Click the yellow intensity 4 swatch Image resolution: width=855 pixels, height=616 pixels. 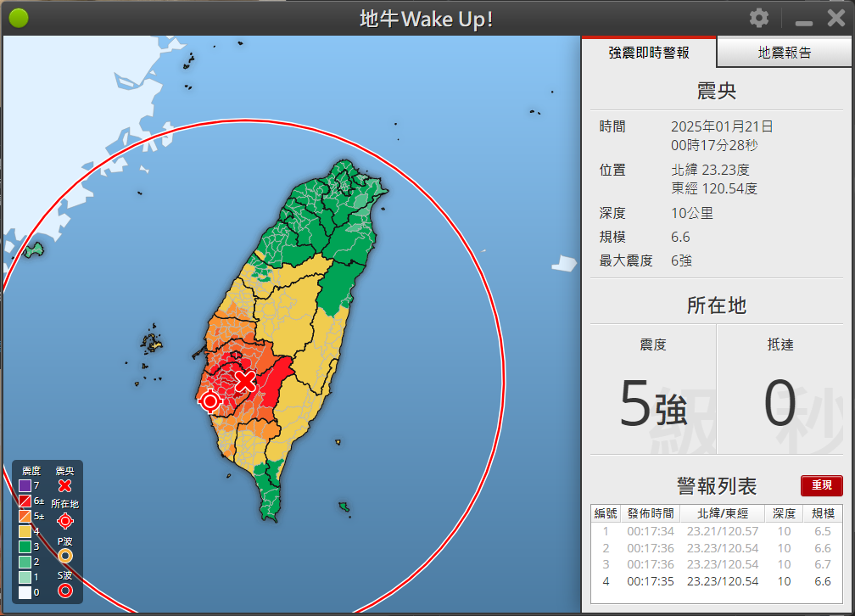(x=25, y=531)
